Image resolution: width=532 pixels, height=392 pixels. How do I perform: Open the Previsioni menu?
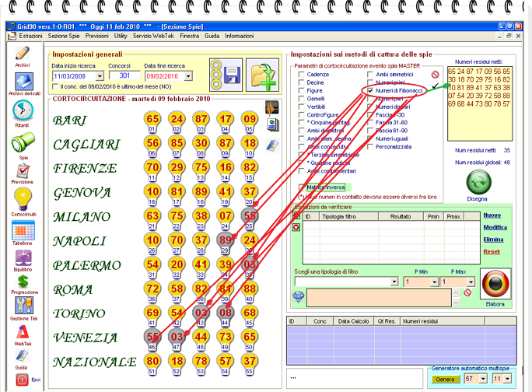tap(96, 36)
